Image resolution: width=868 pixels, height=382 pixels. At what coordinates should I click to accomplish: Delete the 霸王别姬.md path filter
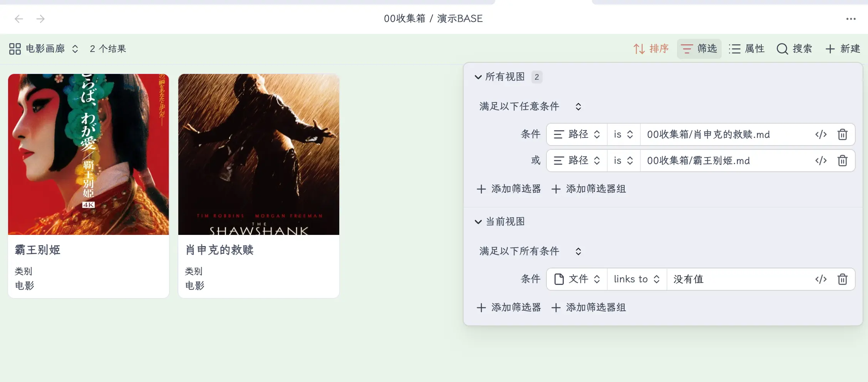click(842, 161)
